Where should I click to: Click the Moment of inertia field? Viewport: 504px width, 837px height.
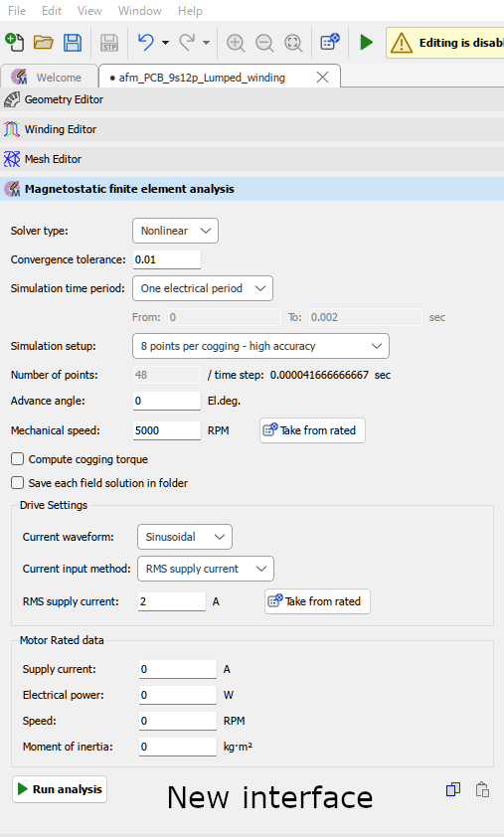[x=178, y=747]
